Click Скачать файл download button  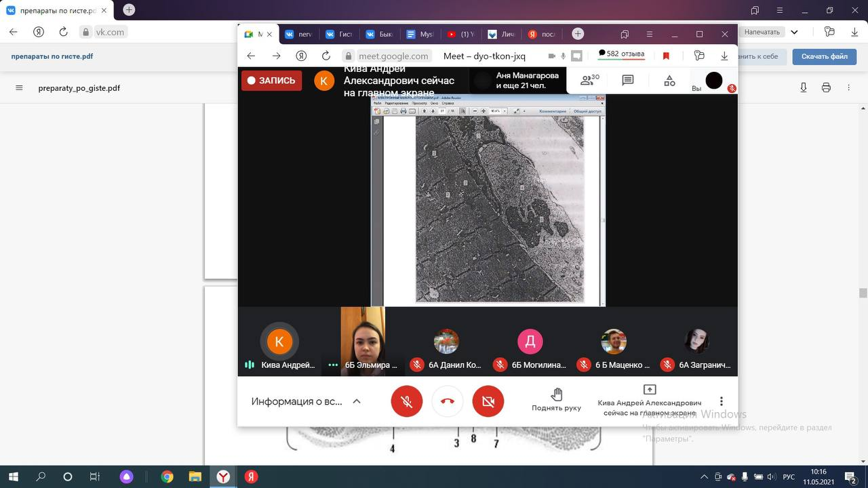click(x=824, y=56)
